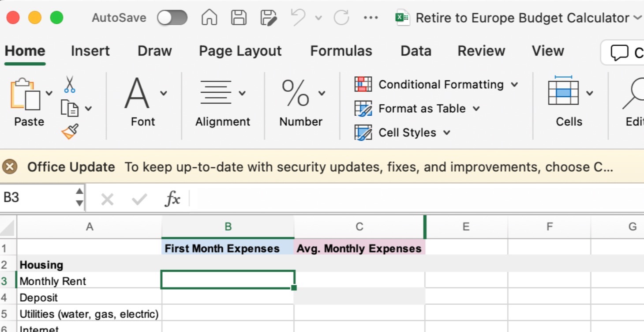Open the Font group button

[x=143, y=102]
